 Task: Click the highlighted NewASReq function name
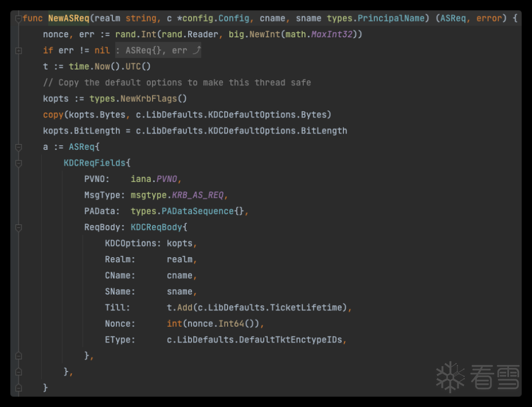point(68,18)
